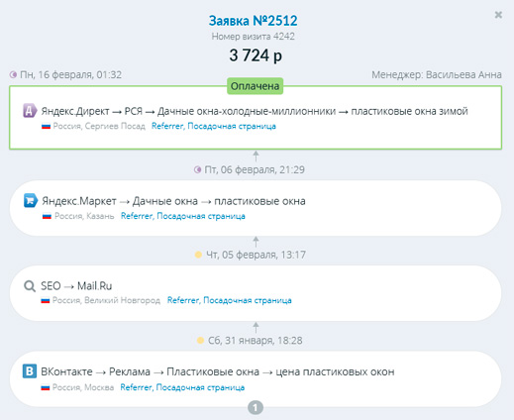Click Россия, Сергиев Посад location text
The image size is (514, 420).
tap(99, 126)
